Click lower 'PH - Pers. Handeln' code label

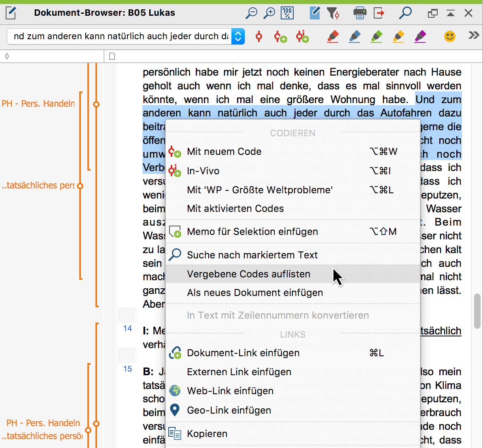click(43, 423)
